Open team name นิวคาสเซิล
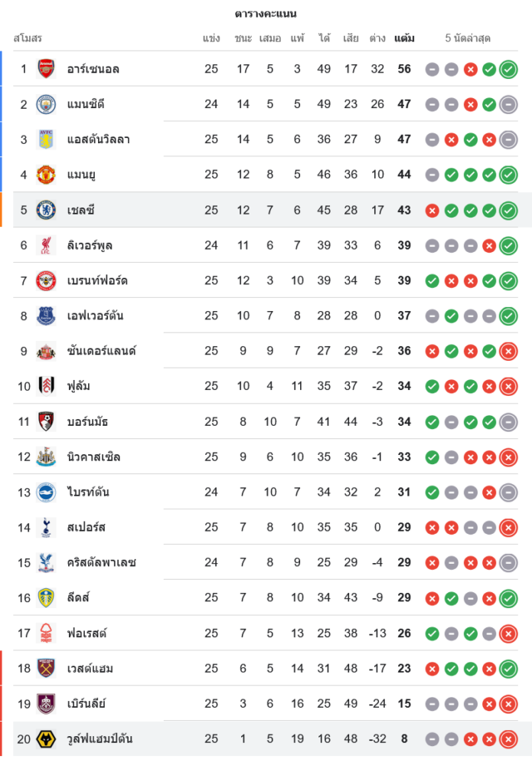 pyautogui.click(x=93, y=457)
